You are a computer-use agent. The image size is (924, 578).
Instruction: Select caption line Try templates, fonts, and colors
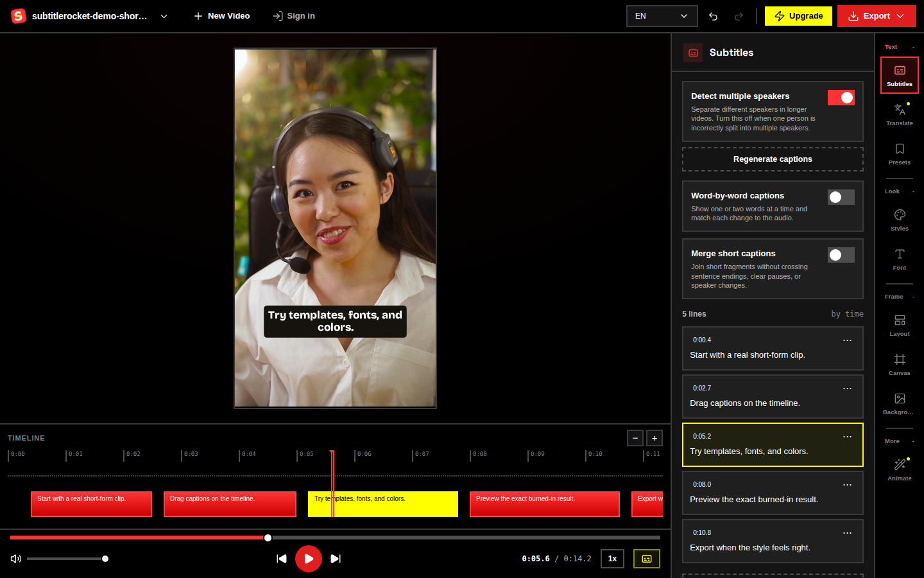(x=773, y=445)
